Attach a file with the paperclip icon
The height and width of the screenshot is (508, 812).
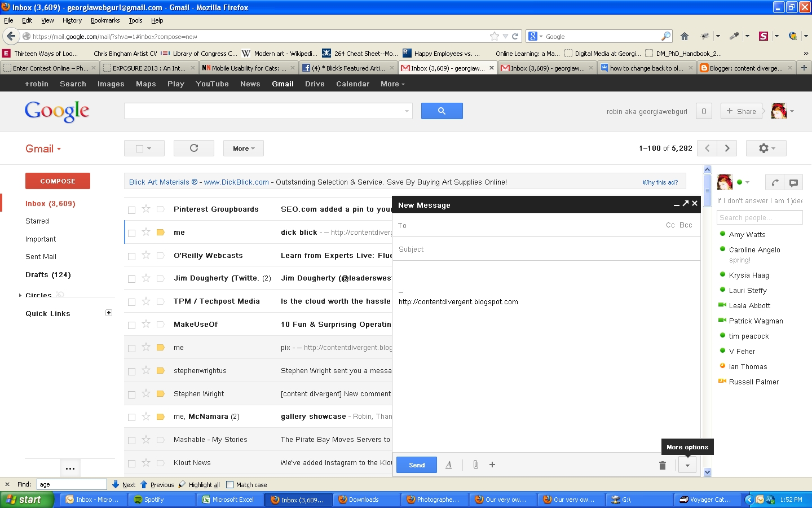coord(475,465)
